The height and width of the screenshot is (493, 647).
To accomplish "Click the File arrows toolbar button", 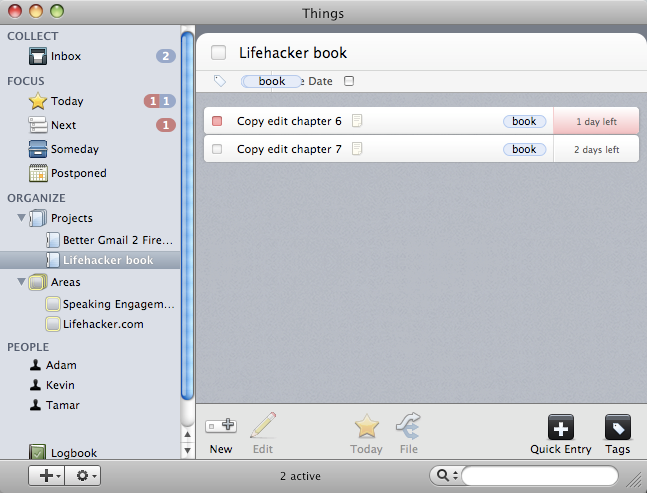I will [409, 434].
